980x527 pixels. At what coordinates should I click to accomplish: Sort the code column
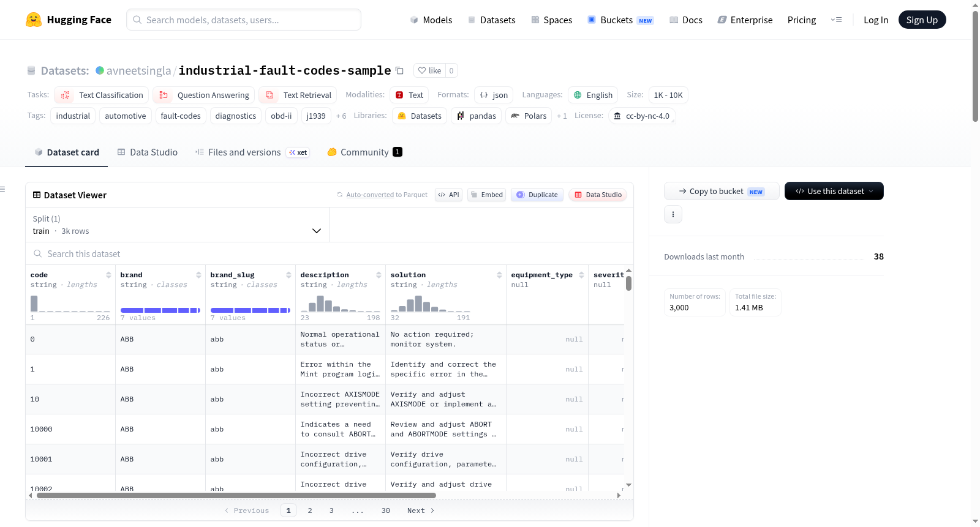pos(108,275)
